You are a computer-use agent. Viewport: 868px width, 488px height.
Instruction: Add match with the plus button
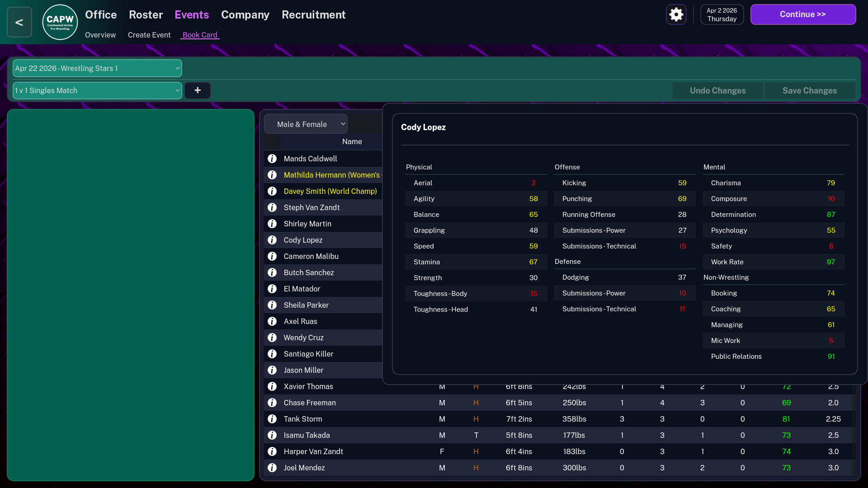(x=198, y=90)
